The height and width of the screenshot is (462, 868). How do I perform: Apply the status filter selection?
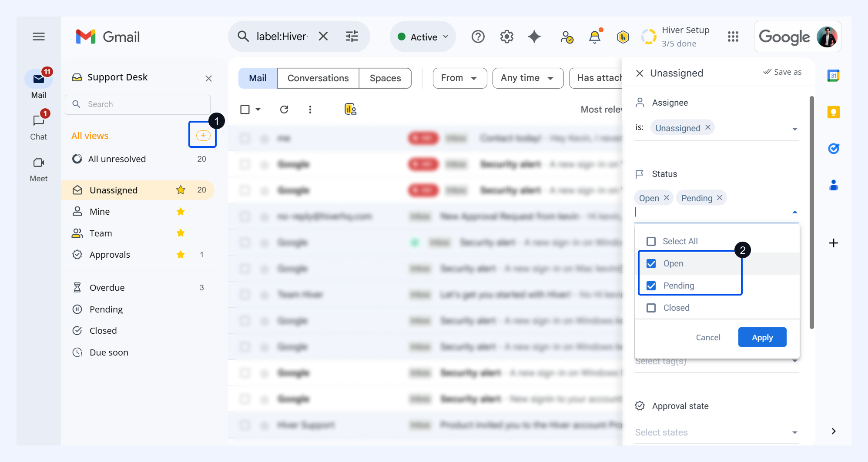[x=762, y=337]
